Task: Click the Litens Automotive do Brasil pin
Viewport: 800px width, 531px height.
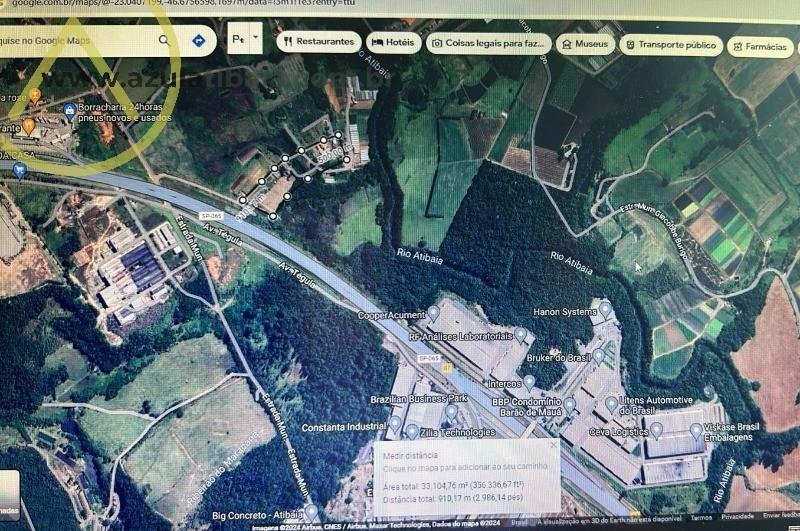Action: click(611, 404)
